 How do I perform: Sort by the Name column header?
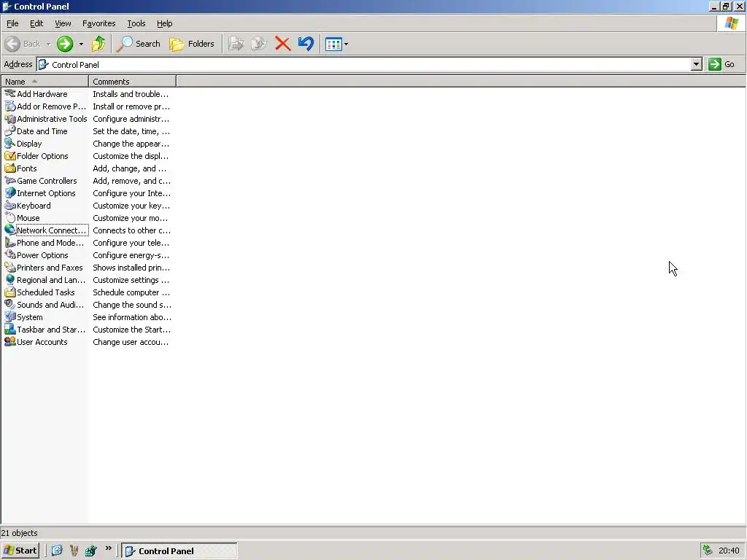44,82
